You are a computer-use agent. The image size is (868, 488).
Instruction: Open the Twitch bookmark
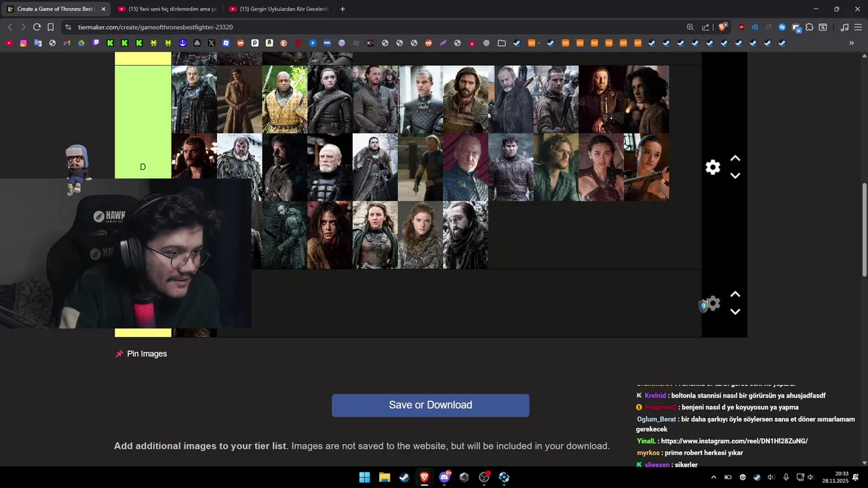pos(96,43)
